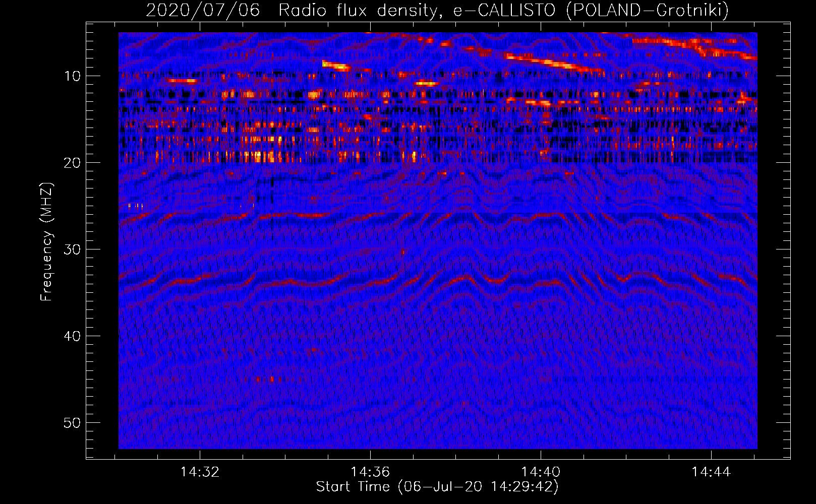The image size is (816, 504).
Task: Click the '20' frequency tick label
Action: point(73,163)
